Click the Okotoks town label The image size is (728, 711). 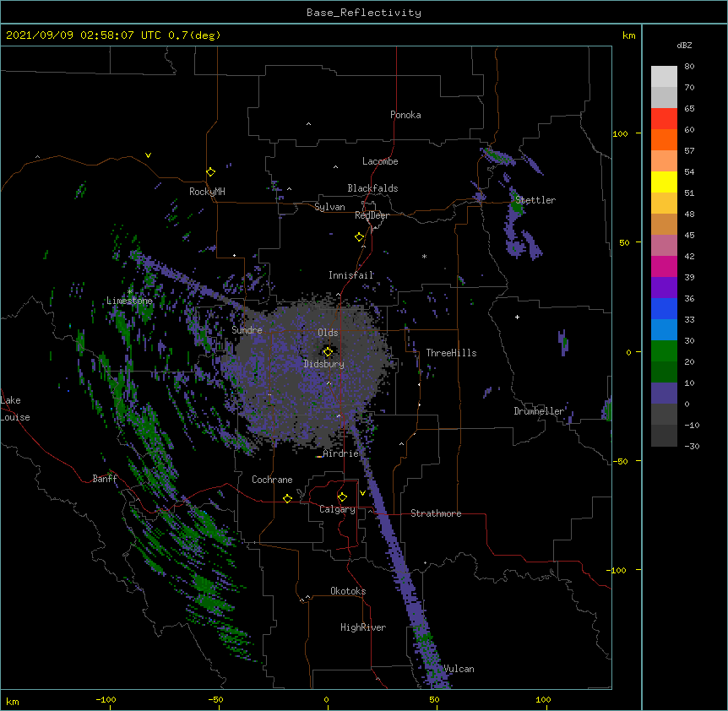pos(348,591)
